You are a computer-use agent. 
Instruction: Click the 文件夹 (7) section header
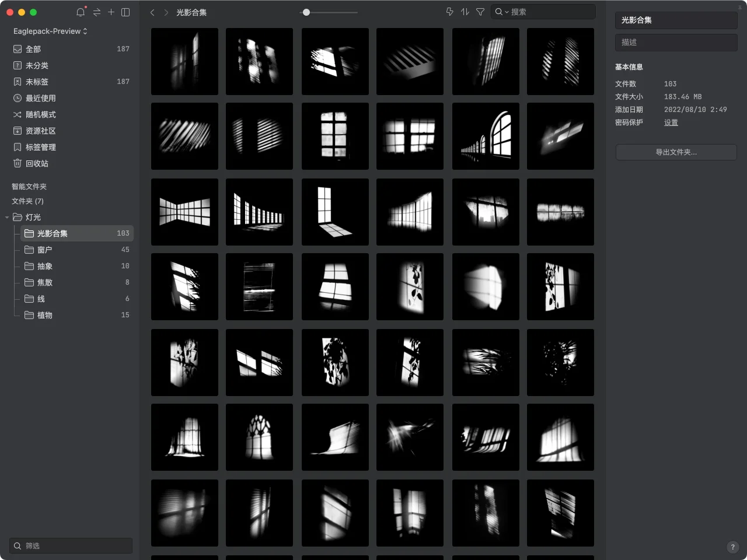(x=27, y=201)
